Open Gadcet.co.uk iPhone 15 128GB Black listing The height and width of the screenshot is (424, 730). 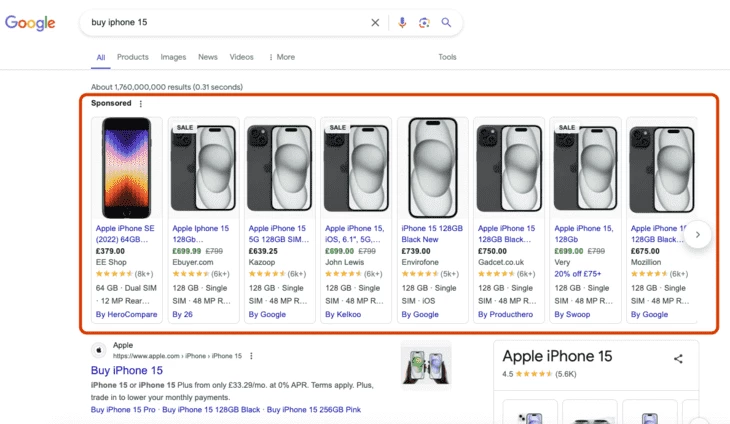point(507,234)
